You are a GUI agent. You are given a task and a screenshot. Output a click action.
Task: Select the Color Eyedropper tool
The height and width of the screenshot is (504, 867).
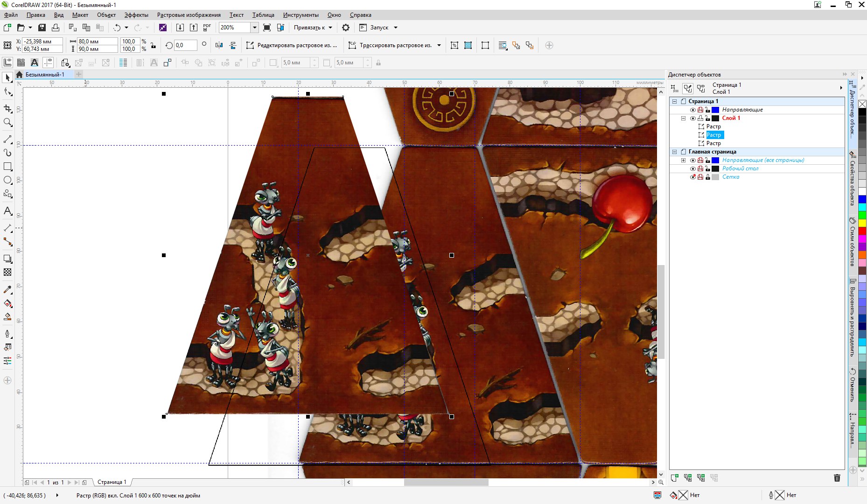pos(7,290)
